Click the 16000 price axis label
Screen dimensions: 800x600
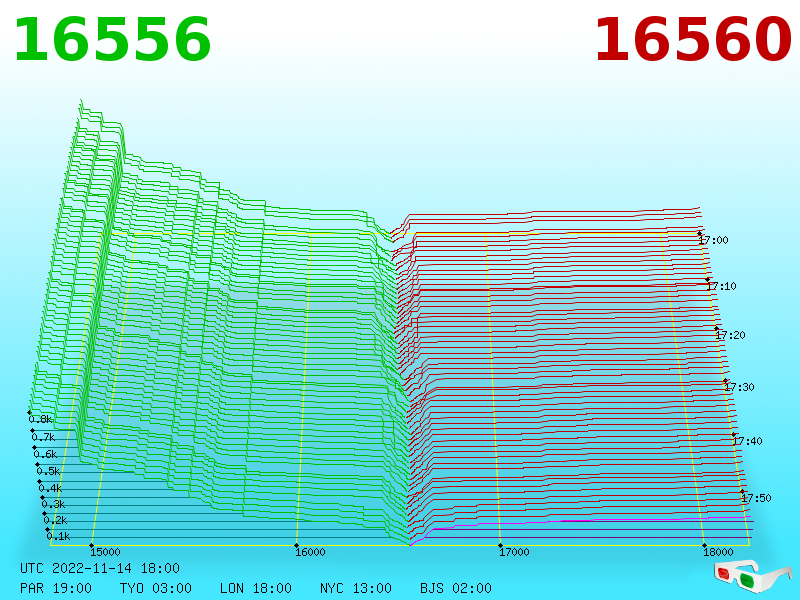pos(310,552)
